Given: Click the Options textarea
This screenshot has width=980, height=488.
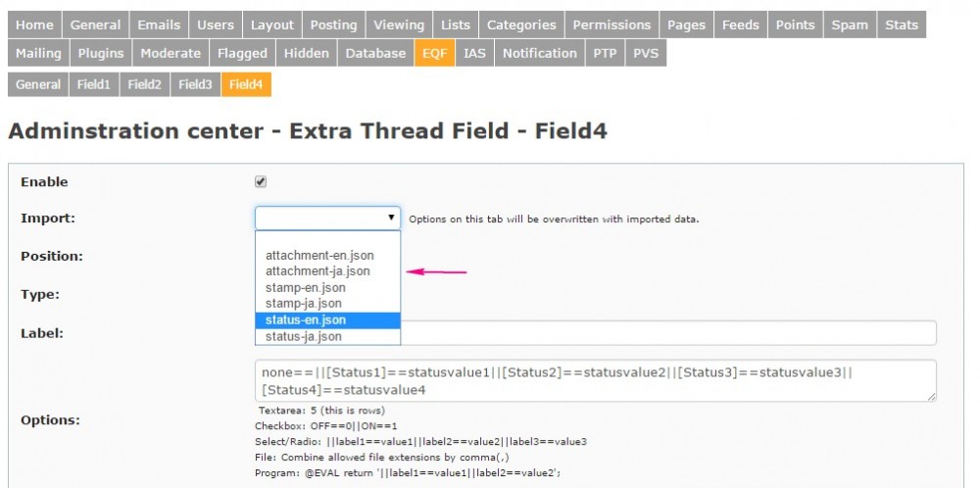Looking at the screenshot, I should [594, 380].
